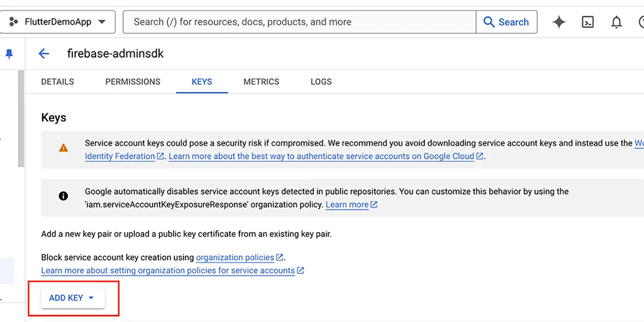Open the LOGS tab
This screenshot has width=644, height=322.
[321, 82]
